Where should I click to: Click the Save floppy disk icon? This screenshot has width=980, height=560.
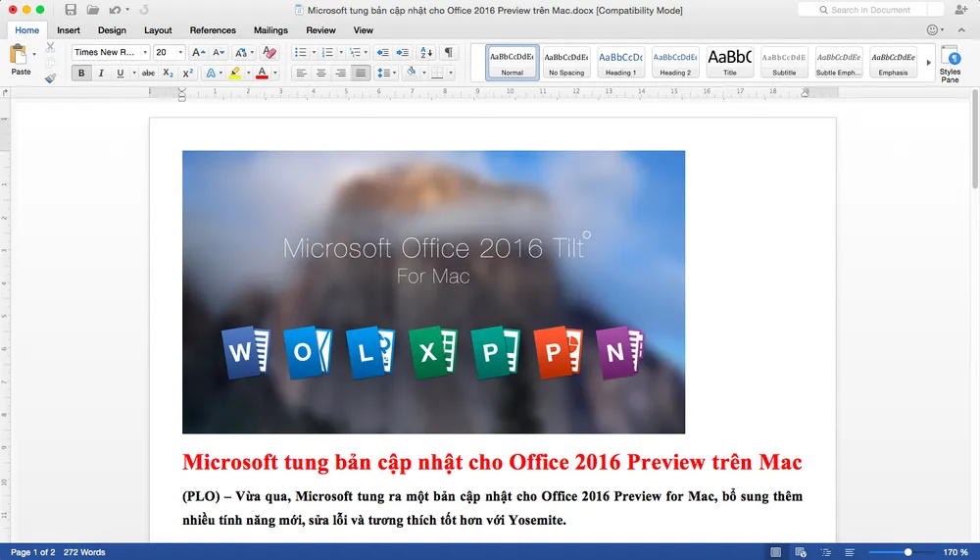(71, 10)
